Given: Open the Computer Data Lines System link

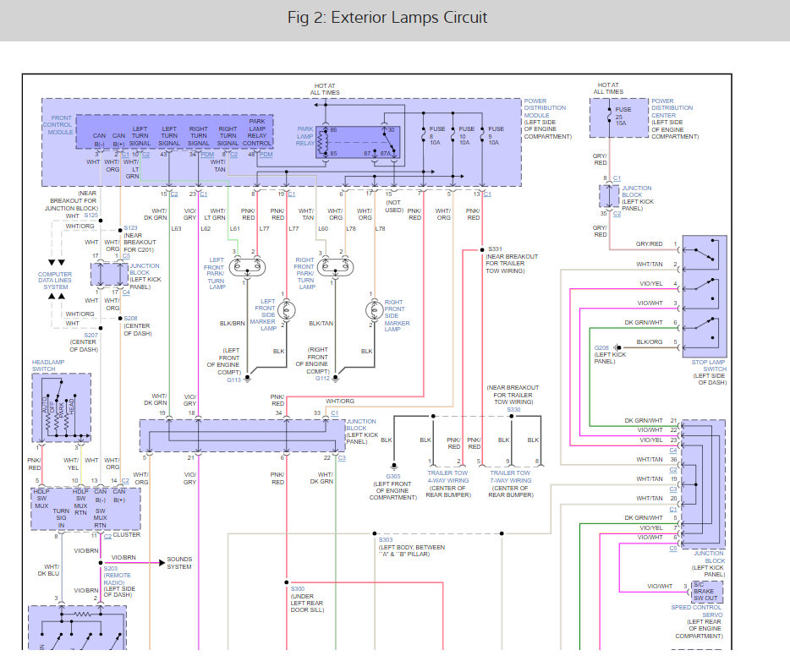Looking at the screenshot, I should tap(55, 281).
